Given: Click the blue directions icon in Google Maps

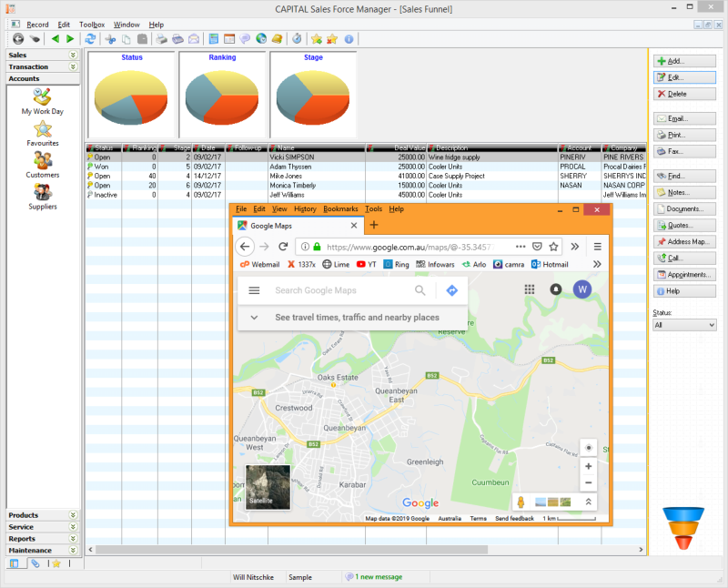Looking at the screenshot, I should pos(451,290).
